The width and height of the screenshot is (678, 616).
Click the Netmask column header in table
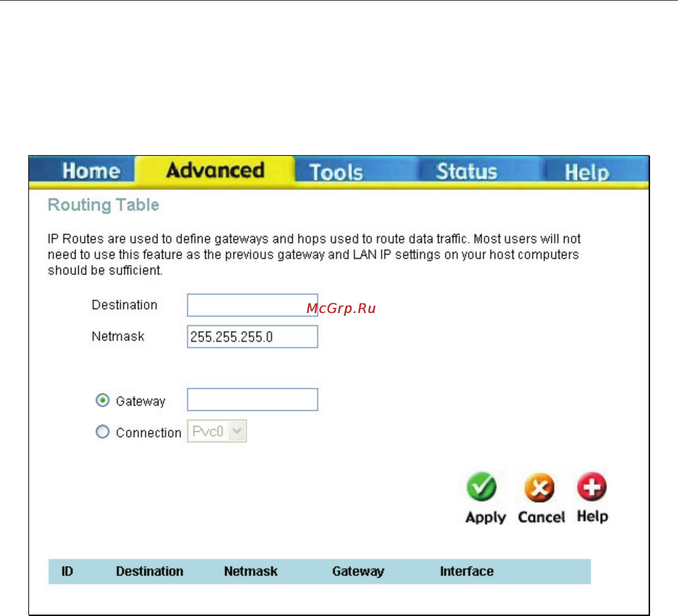click(251, 571)
